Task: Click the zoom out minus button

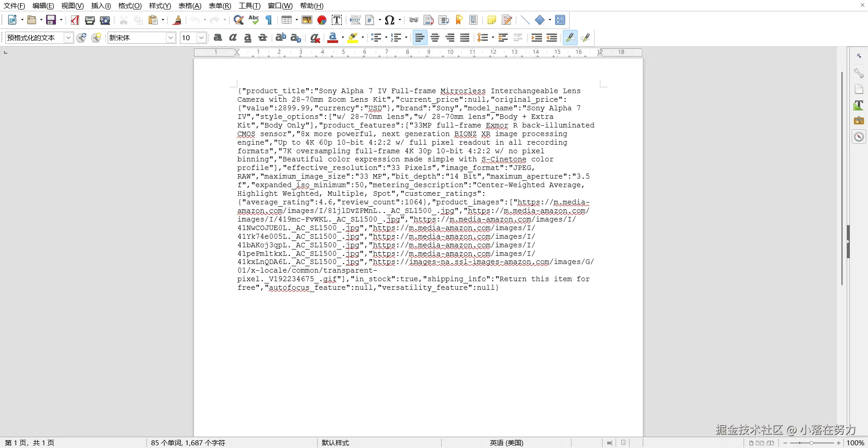Action: coord(785,443)
